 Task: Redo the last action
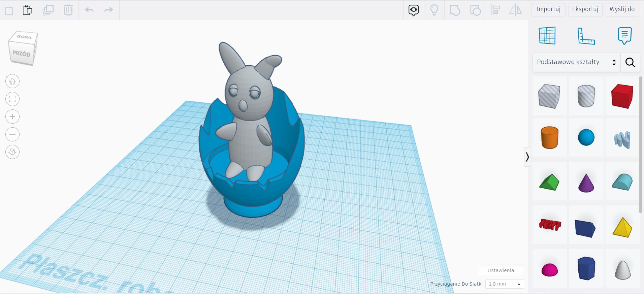109,10
